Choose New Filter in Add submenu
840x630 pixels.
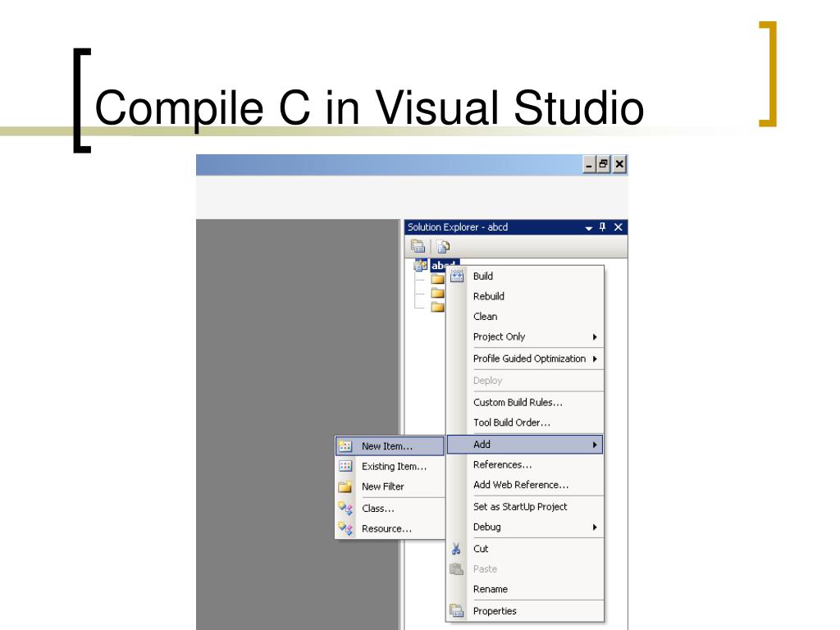390,486
